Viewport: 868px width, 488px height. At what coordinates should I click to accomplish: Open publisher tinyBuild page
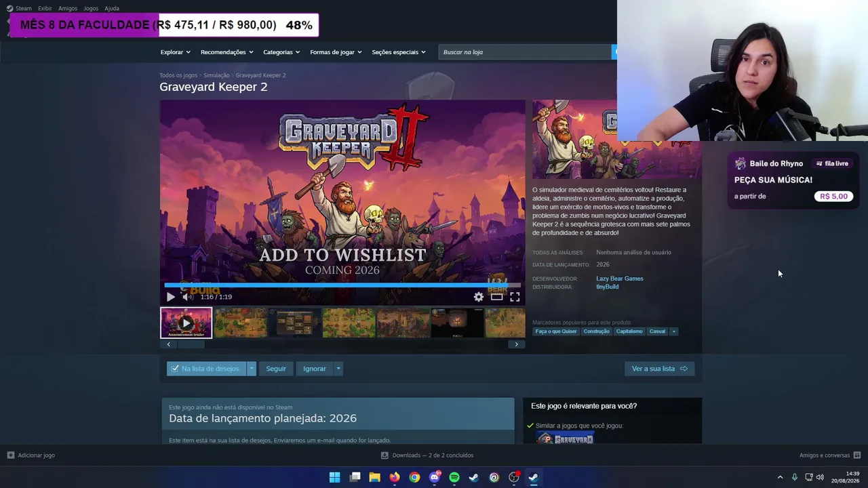[x=608, y=287]
